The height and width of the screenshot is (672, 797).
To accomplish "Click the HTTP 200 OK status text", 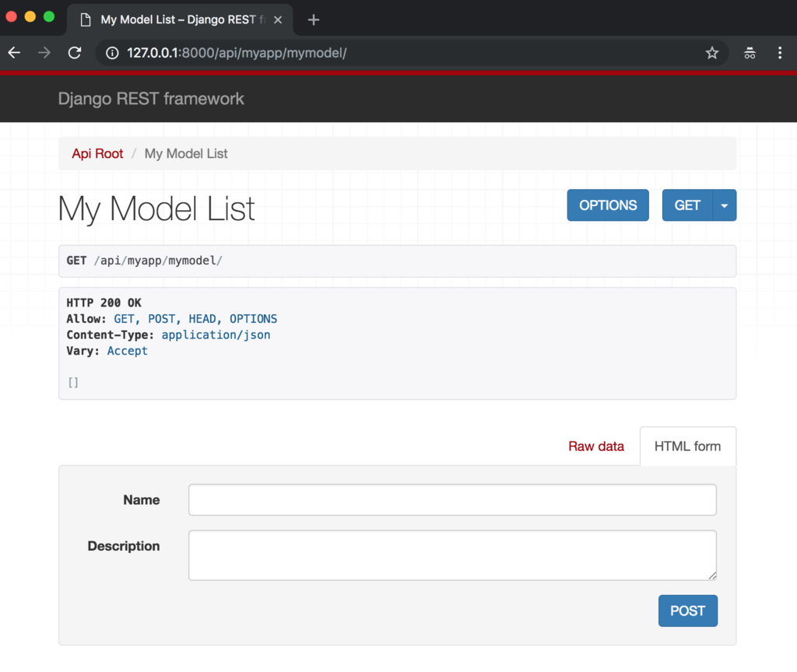I will [104, 303].
